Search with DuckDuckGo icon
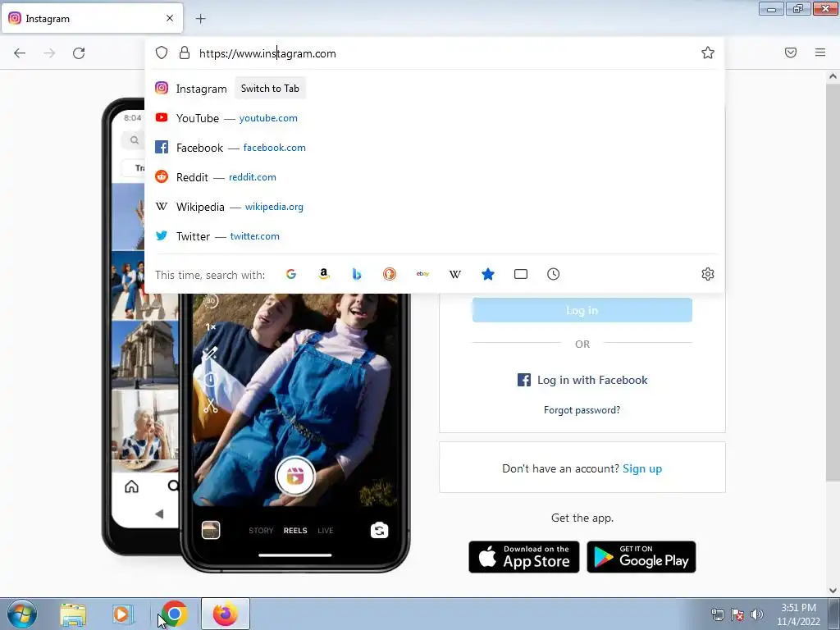840x630 pixels. click(x=390, y=274)
